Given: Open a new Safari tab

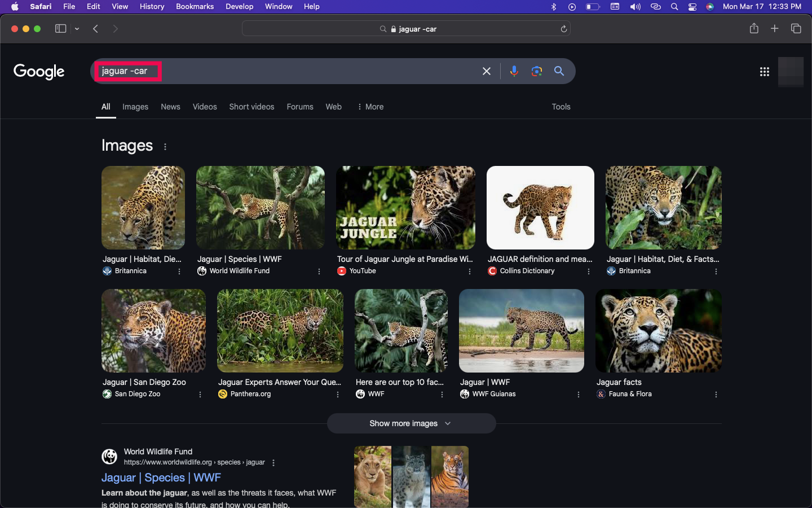Looking at the screenshot, I should tap(775, 29).
